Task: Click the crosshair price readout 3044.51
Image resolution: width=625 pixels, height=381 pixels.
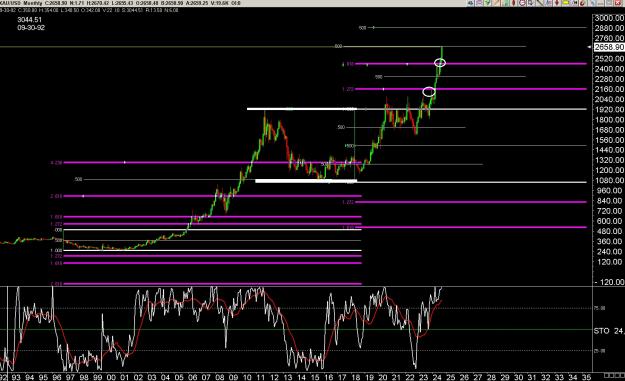Action: pos(29,20)
